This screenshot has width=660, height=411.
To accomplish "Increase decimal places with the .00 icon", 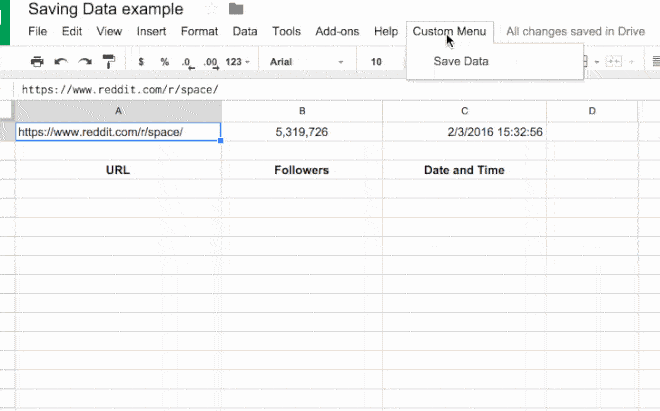I will pos(211,63).
